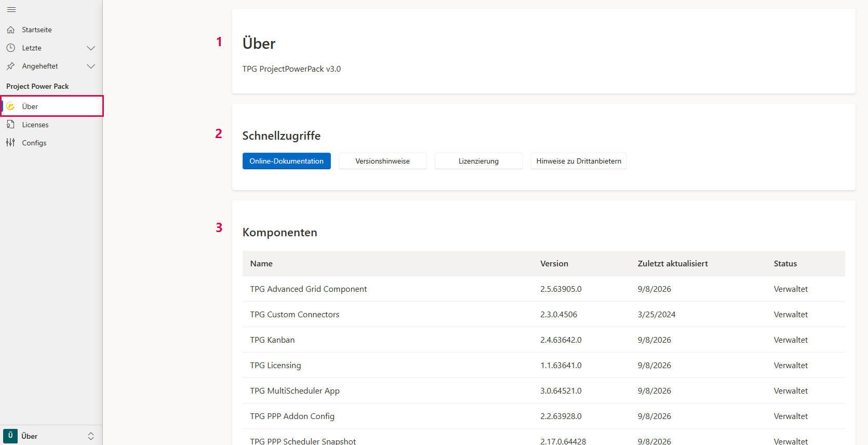Open the Angeheftet menu item
868x445 pixels.
pos(51,66)
